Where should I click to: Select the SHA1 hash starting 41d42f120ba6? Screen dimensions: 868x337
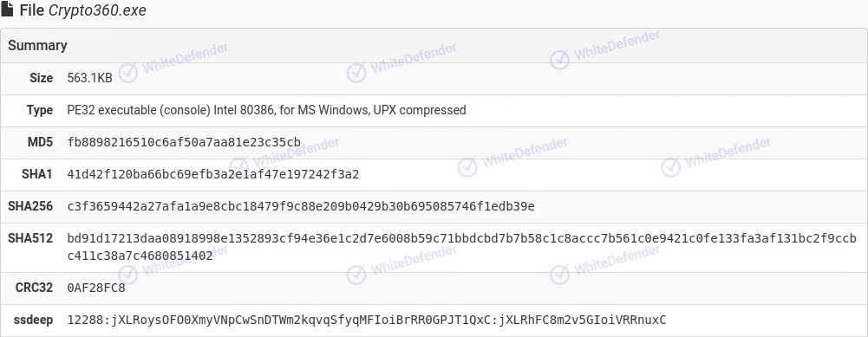point(213,174)
